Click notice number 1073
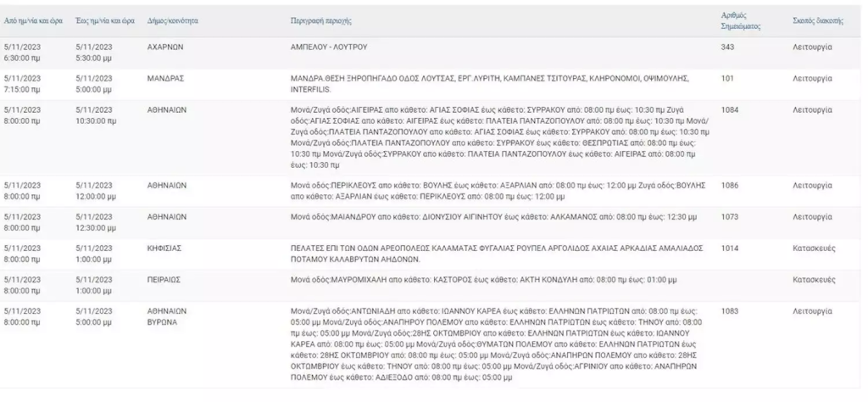The width and height of the screenshot is (868, 402). click(x=728, y=217)
